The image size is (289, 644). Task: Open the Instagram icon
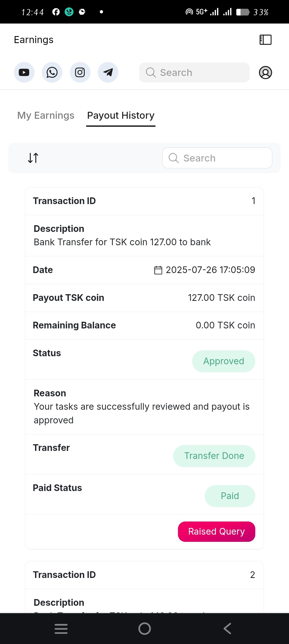pyautogui.click(x=80, y=72)
